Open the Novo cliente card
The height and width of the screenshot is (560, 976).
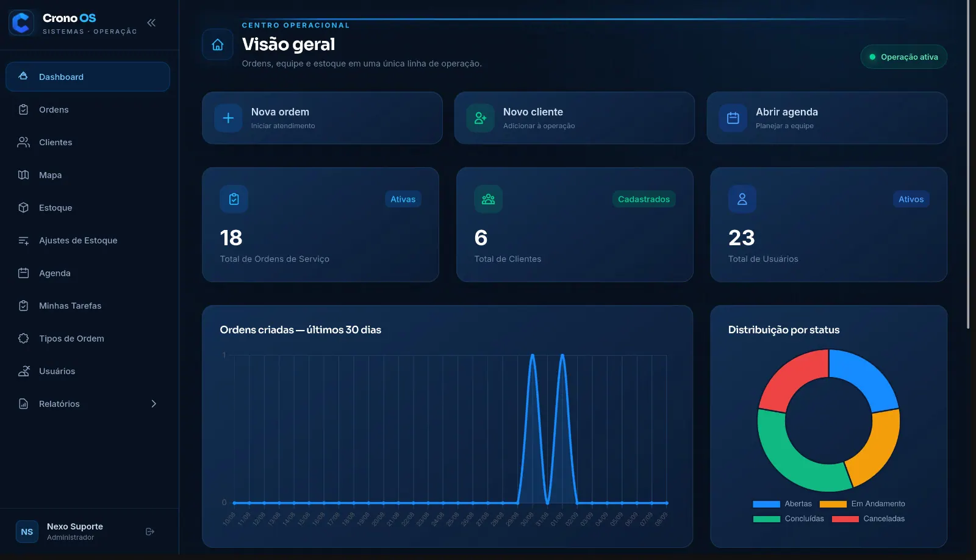click(575, 118)
